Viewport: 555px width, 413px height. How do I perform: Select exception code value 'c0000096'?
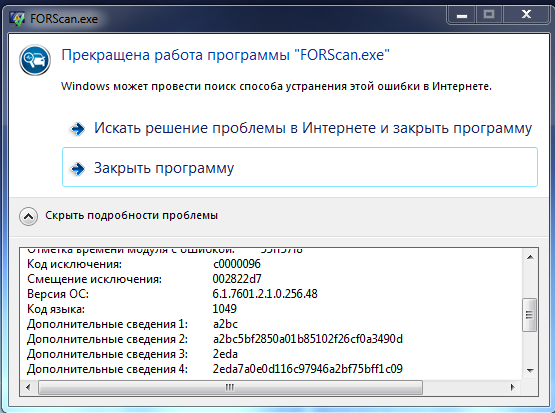(x=237, y=264)
